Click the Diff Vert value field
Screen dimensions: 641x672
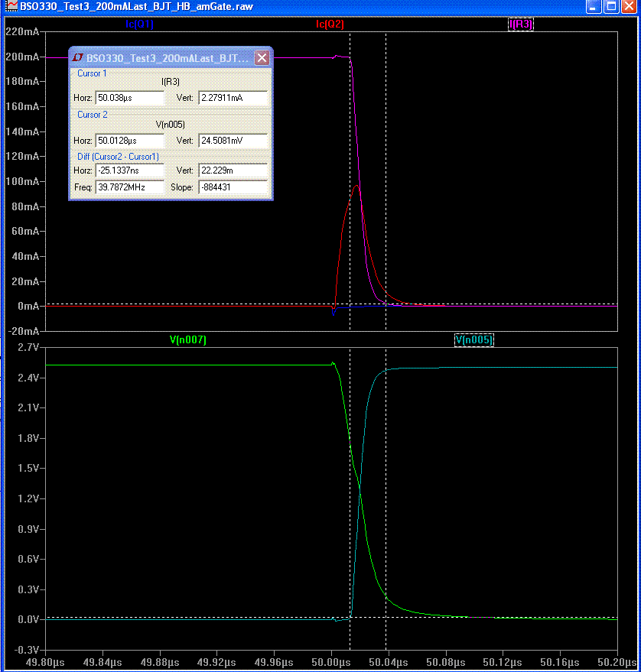pyautogui.click(x=233, y=170)
